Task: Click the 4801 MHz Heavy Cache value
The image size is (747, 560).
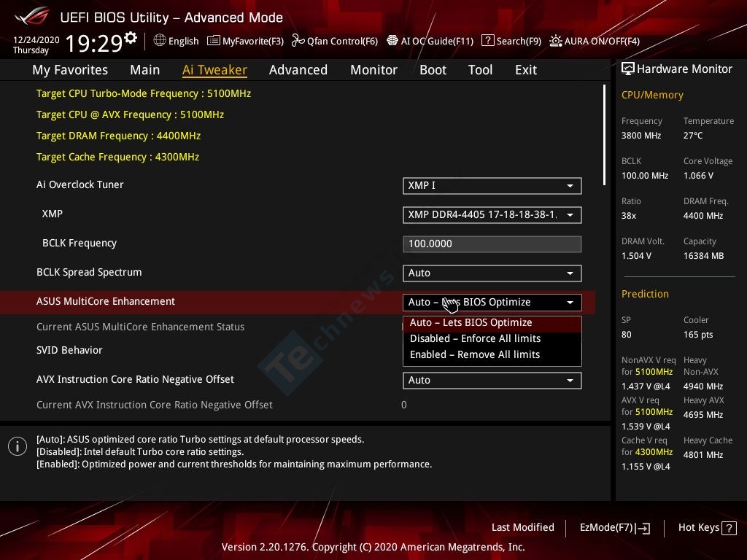Action: [703, 455]
